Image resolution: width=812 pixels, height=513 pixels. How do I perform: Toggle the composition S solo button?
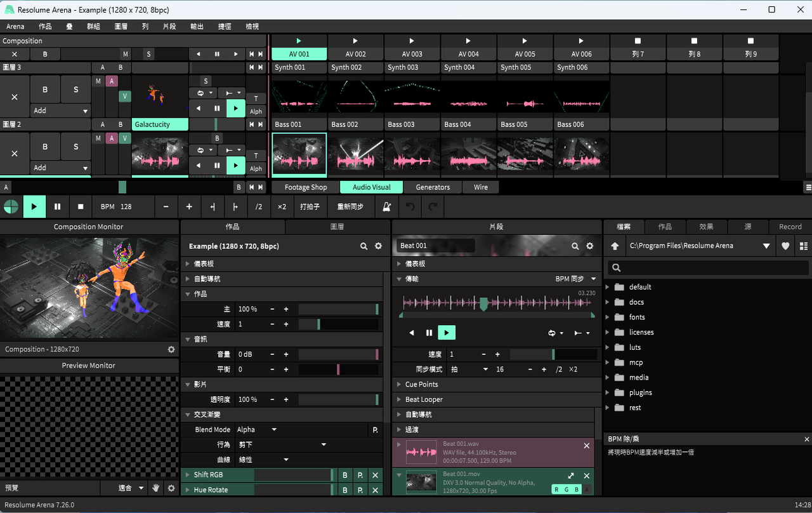pyautogui.click(x=148, y=54)
